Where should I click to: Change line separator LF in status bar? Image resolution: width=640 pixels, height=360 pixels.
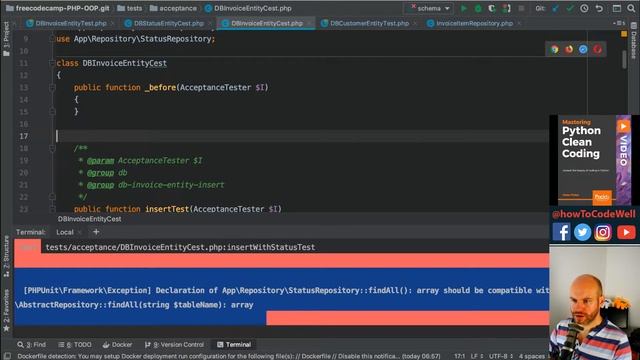(477, 356)
